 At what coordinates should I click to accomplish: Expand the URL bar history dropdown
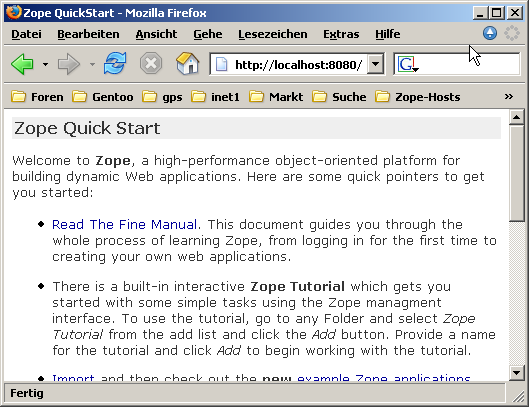coord(375,64)
